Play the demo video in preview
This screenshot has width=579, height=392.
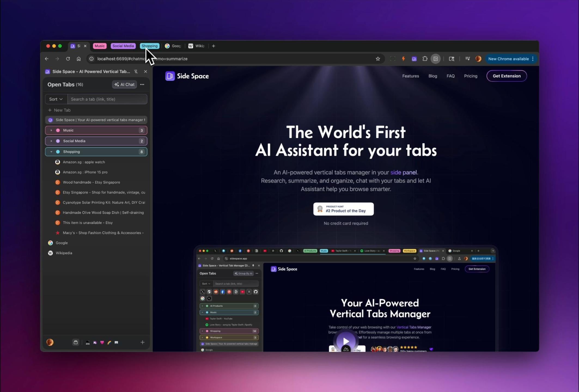(x=346, y=341)
